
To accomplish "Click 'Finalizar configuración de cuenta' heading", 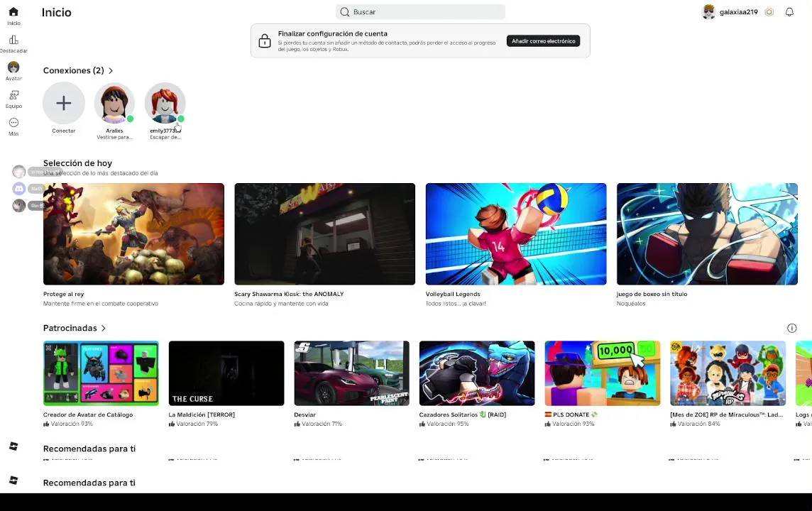I will pyautogui.click(x=332, y=33).
